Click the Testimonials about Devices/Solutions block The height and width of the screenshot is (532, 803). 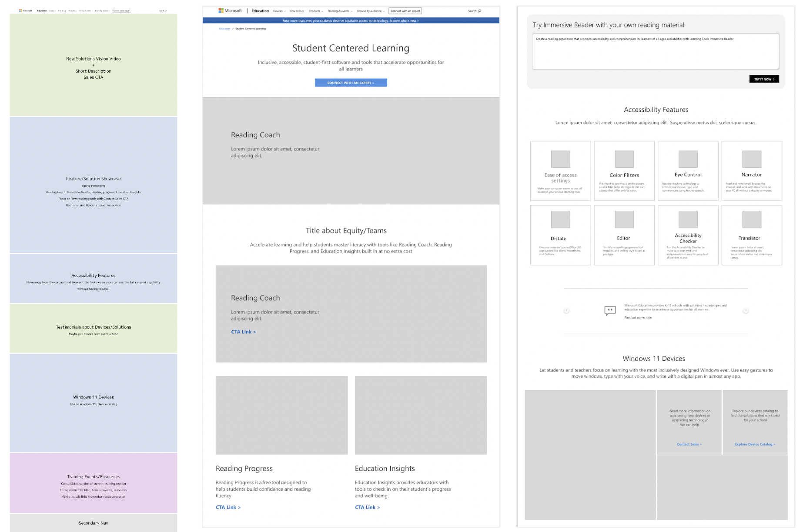(x=94, y=328)
